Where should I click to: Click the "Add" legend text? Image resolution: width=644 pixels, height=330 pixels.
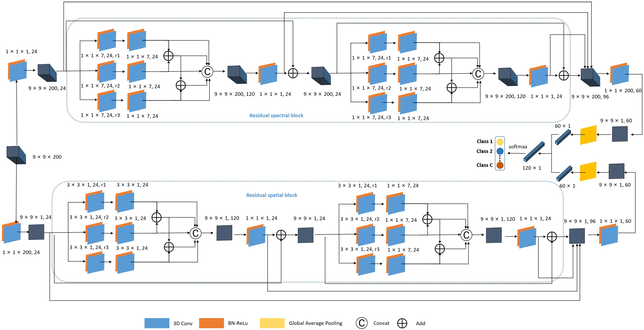click(421, 323)
